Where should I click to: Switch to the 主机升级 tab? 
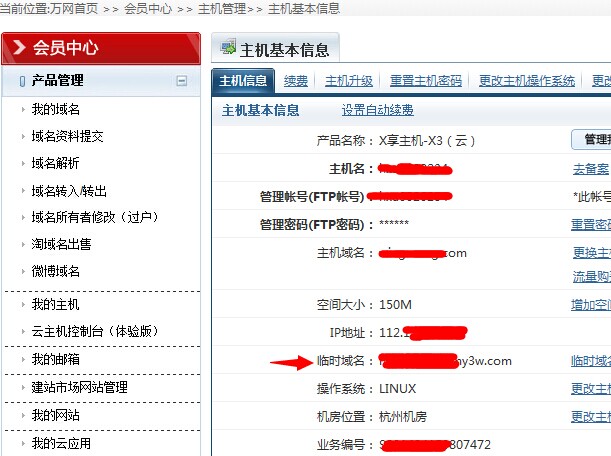349,81
